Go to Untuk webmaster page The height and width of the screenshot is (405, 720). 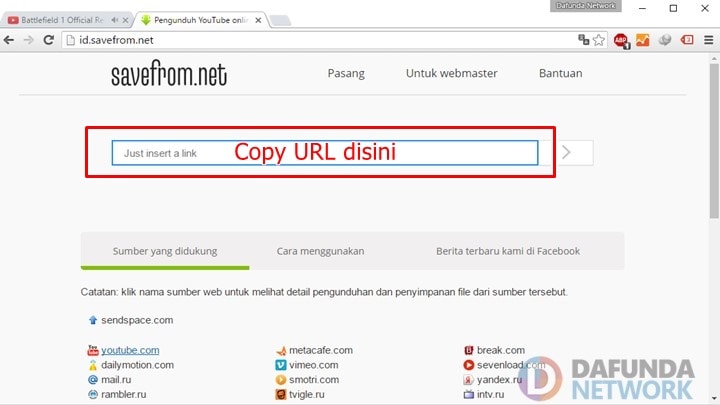tap(451, 73)
